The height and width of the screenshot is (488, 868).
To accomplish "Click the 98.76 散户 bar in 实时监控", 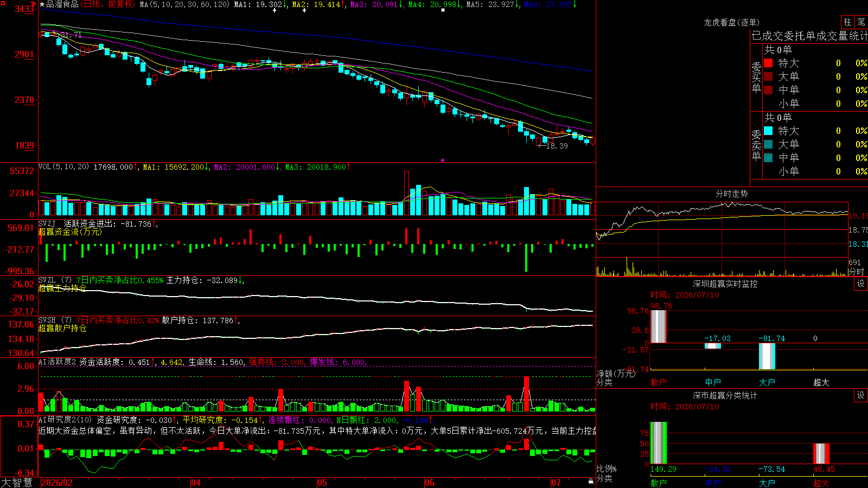I will 659,326.
